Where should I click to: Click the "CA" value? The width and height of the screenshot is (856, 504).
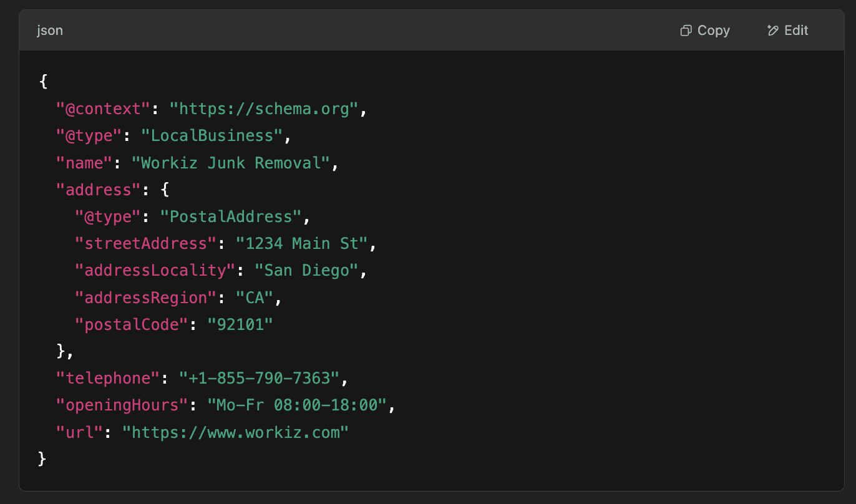(254, 298)
